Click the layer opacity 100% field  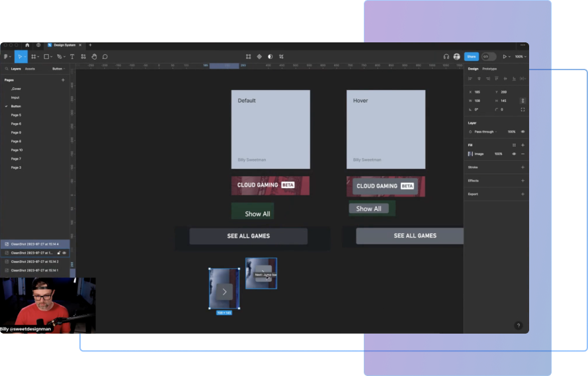[511, 132]
